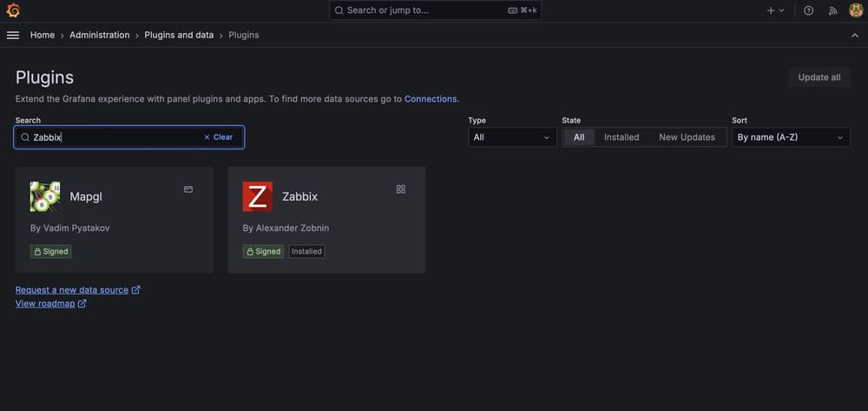
Task: Click the keyboard shortcut ⌘+k hint
Action: 523,10
